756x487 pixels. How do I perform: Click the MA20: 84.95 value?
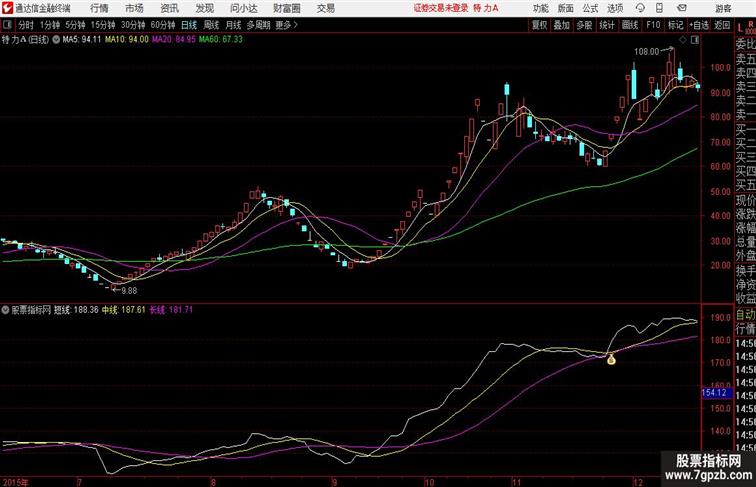(x=174, y=40)
